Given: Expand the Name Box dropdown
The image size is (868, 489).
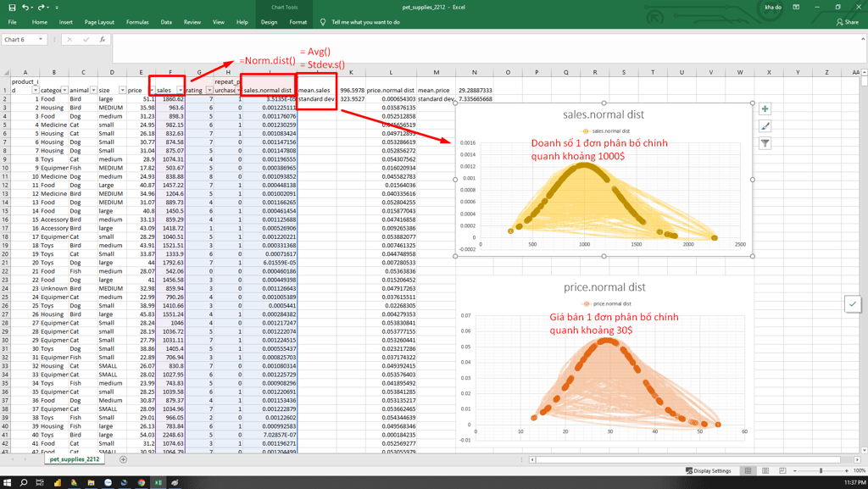Looking at the screenshot, I should coord(40,39).
